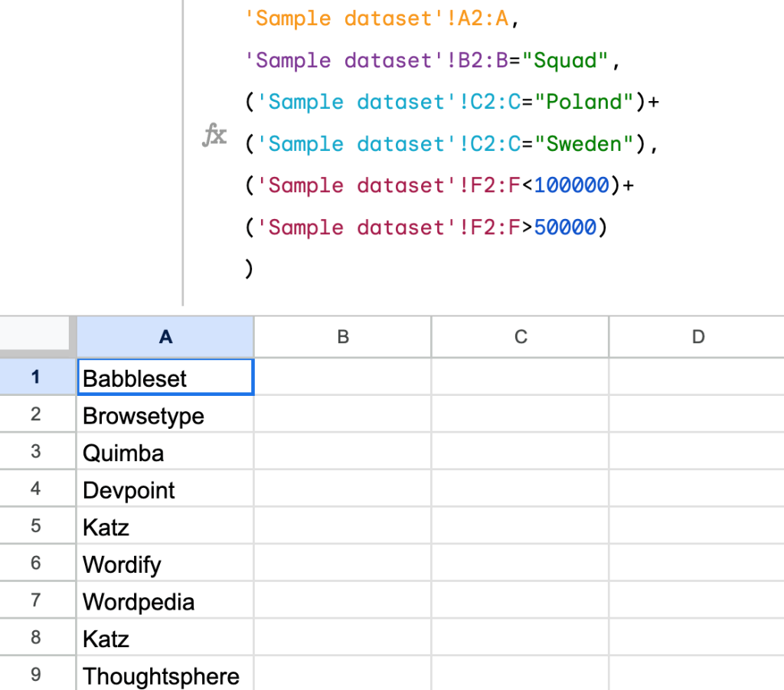Screen dimensions: 784x690
Task: Select the Devpoint cell
Action: 165,490
